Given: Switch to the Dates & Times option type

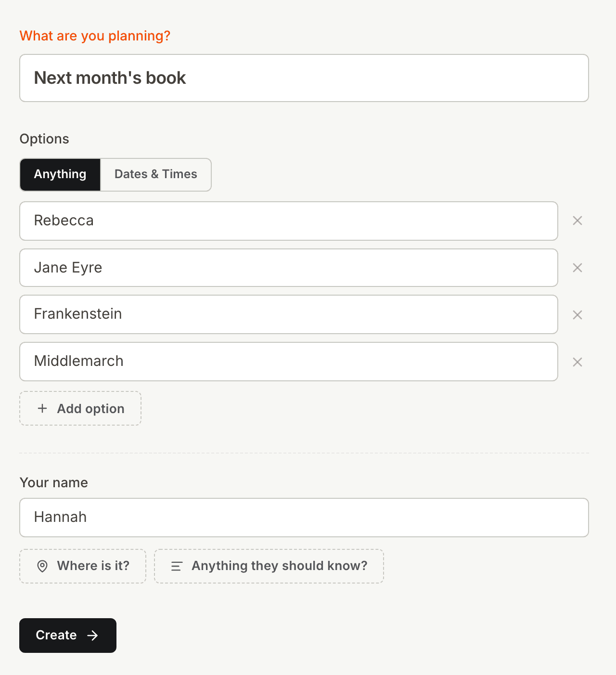Looking at the screenshot, I should pyautogui.click(x=156, y=174).
